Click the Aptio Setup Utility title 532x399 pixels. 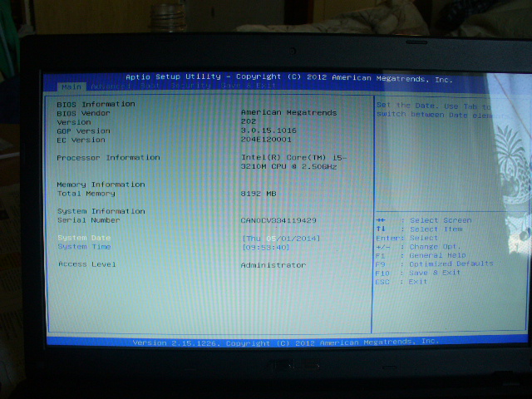tap(289, 78)
